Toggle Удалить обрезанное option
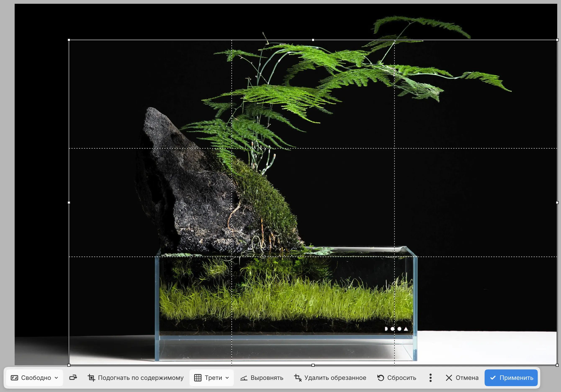 [x=330, y=378]
